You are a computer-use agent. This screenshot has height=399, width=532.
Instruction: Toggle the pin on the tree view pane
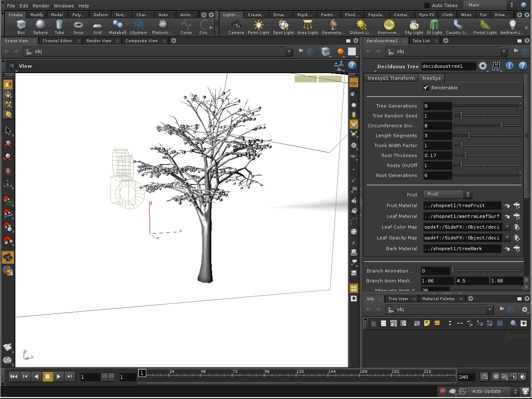502,309
